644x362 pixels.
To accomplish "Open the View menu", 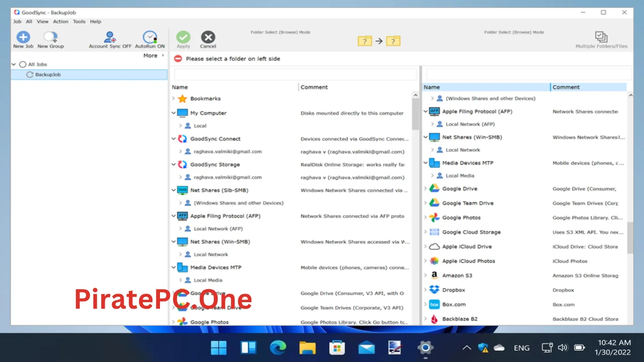I will pos(43,22).
